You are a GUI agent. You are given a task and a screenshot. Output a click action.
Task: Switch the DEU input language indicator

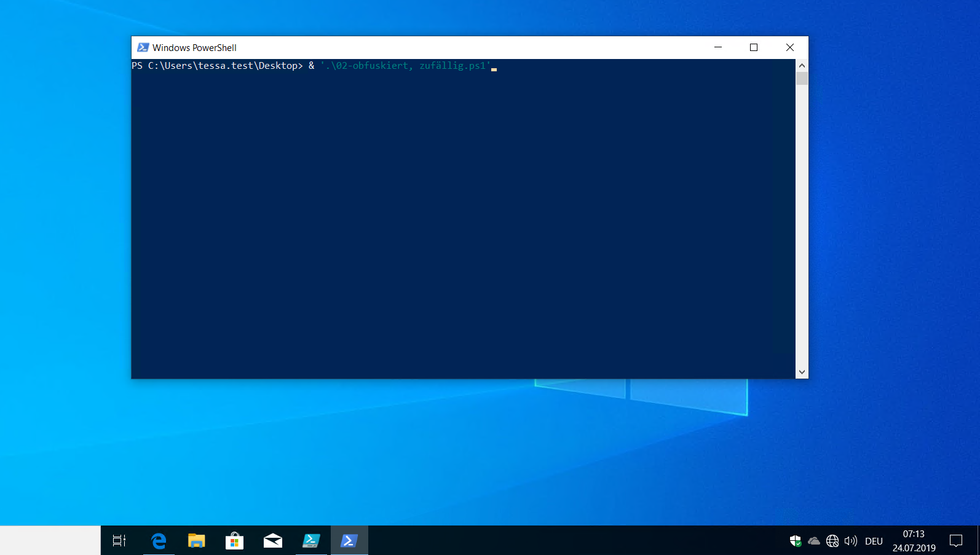(874, 541)
